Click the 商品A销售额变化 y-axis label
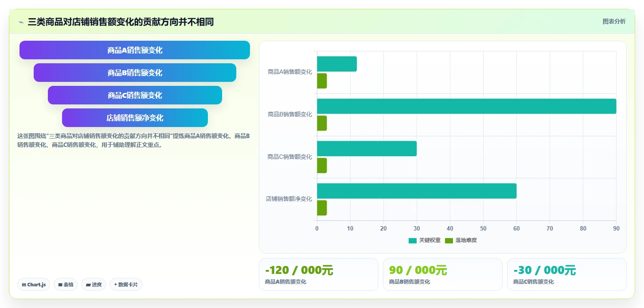The height and width of the screenshot is (308, 644). click(x=290, y=72)
